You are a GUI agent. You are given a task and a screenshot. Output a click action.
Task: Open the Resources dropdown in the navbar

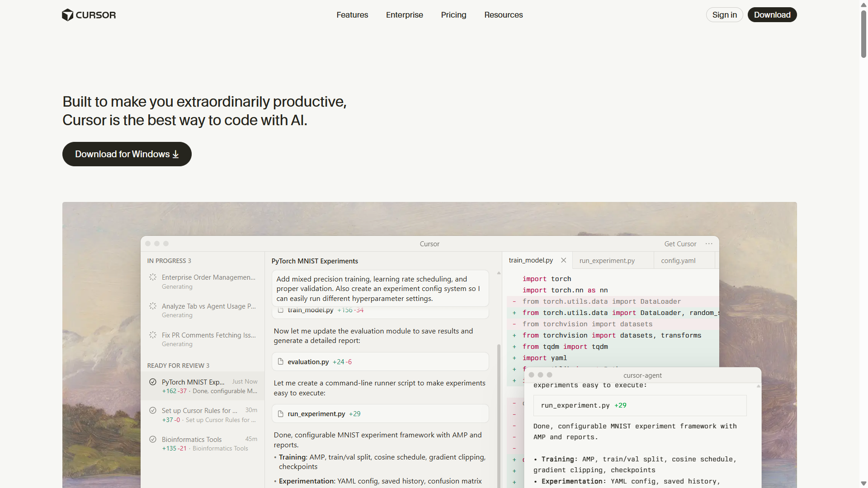point(504,14)
